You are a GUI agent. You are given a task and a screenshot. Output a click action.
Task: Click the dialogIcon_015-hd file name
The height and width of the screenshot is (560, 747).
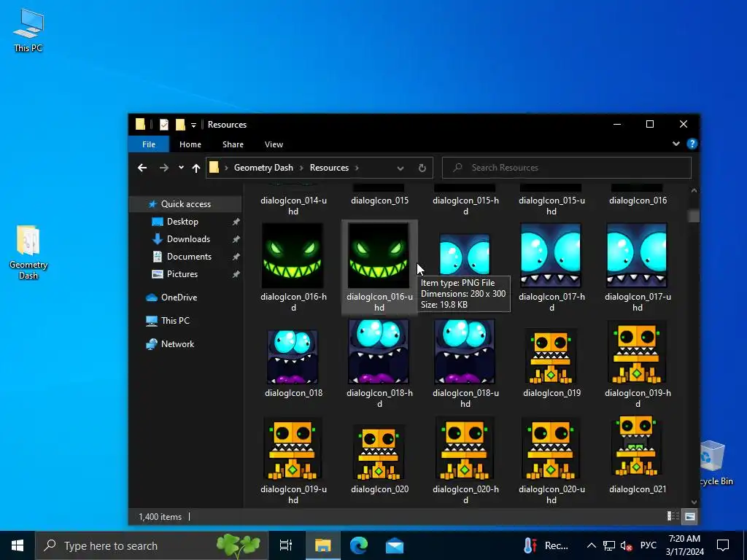[x=465, y=206]
